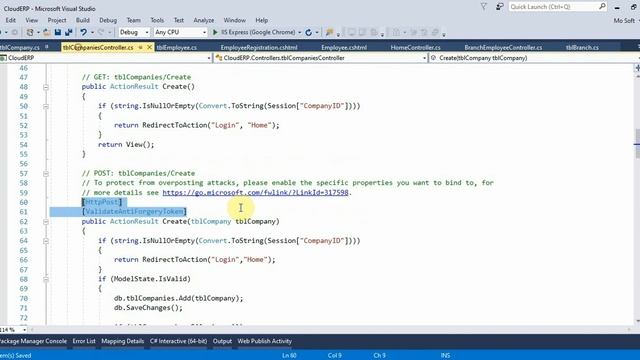Collapse the ModelState.IsValid block at line 68
640x360 pixels.
coord(46,279)
